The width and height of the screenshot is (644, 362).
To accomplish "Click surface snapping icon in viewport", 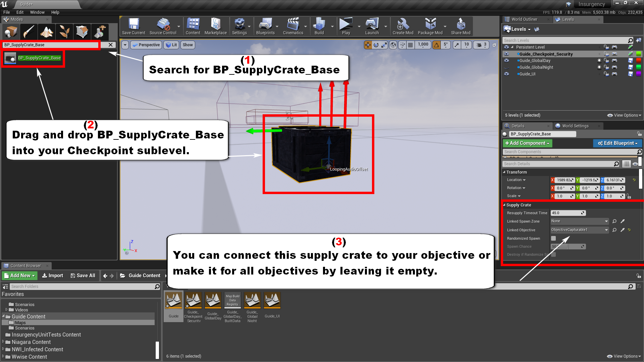I will (402, 45).
